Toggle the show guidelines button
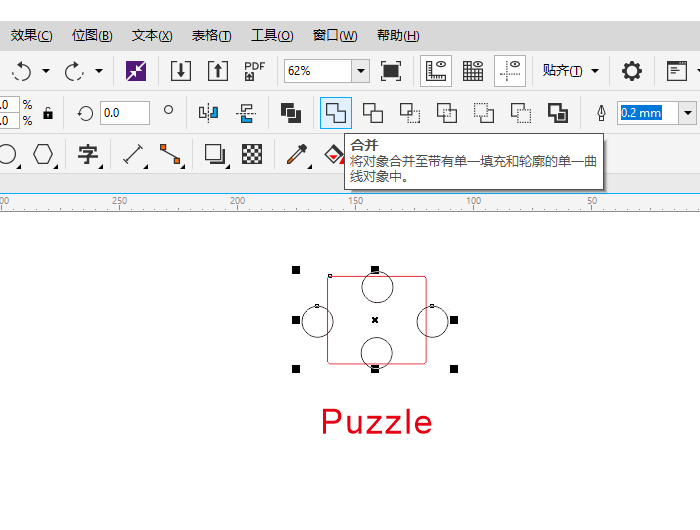The image size is (700, 530). tap(510, 71)
